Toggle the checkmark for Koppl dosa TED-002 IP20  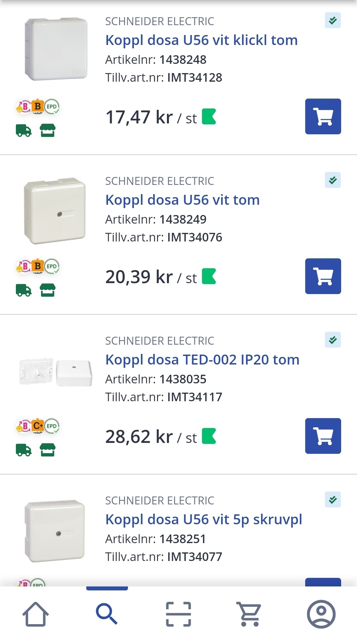(333, 340)
